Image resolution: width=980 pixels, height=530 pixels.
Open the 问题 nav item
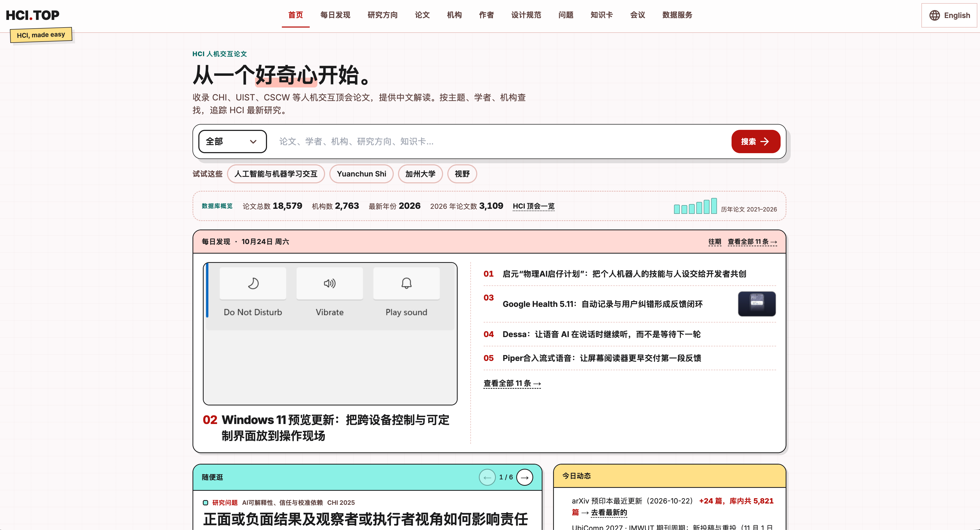[x=566, y=15]
